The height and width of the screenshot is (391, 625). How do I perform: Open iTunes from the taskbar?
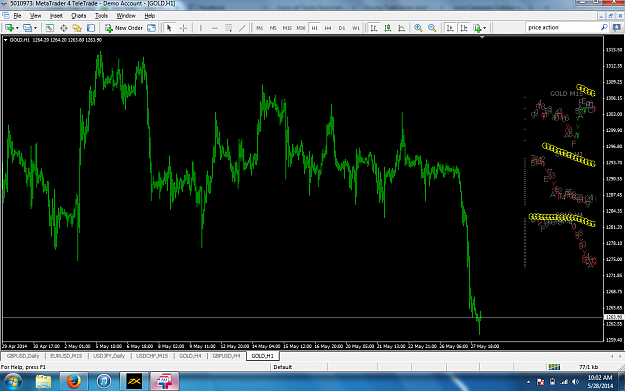coord(104,382)
